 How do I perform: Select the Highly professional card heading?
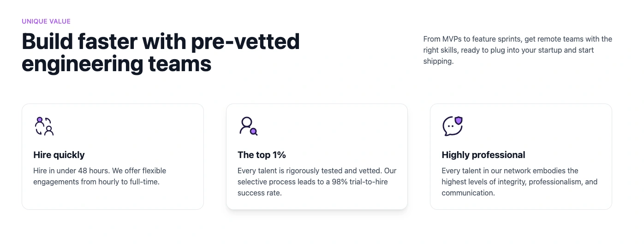(x=483, y=155)
